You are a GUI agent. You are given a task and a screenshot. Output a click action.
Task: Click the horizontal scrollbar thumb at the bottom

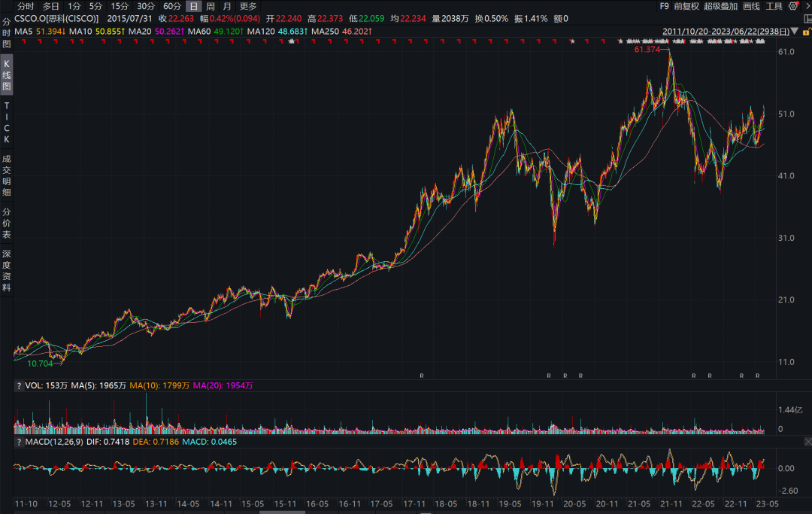[282, 512]
